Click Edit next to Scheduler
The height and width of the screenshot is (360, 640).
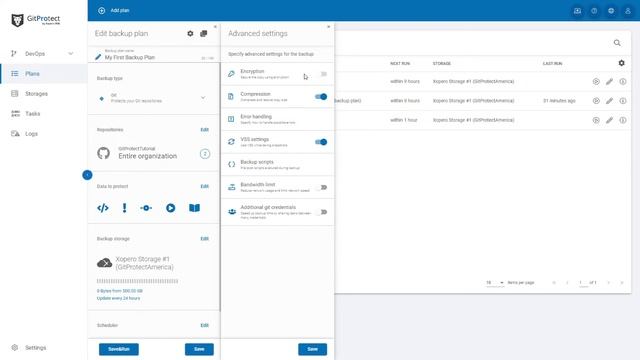pyautogui.click(x=204, y=325)
